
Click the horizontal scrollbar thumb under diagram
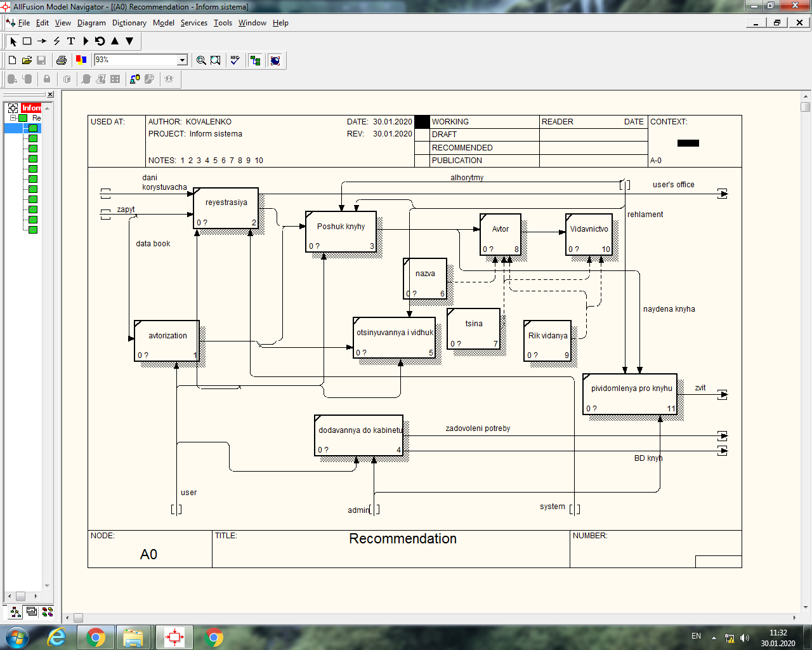[x=78, y=618]
